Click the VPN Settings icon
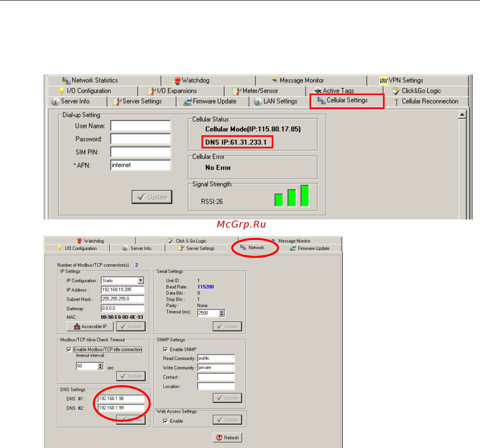The width and height of the screenshot is (480, 448). tap(383, 81)
